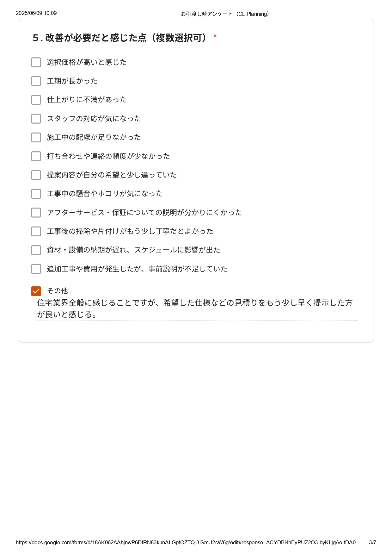Uncheck the orange その他 checkbox
The image size is (392, 555).
tap(36, 291)
